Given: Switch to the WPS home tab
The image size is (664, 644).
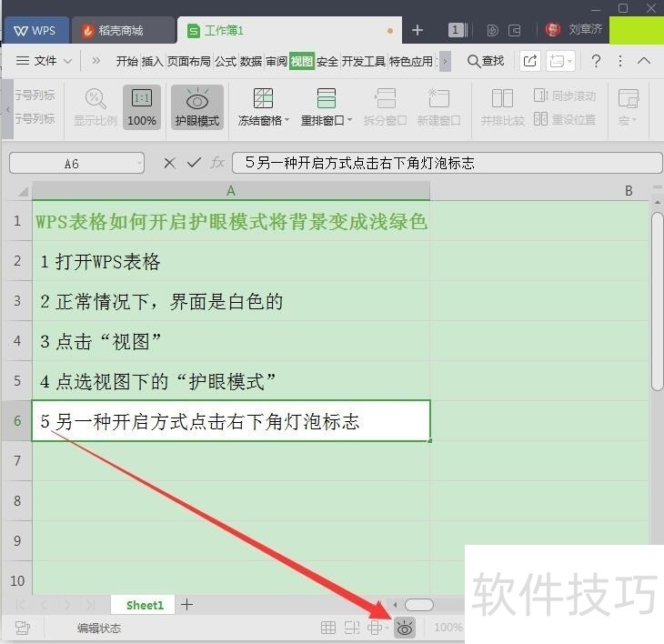Looking at the screenshot, I should (35, 31).
